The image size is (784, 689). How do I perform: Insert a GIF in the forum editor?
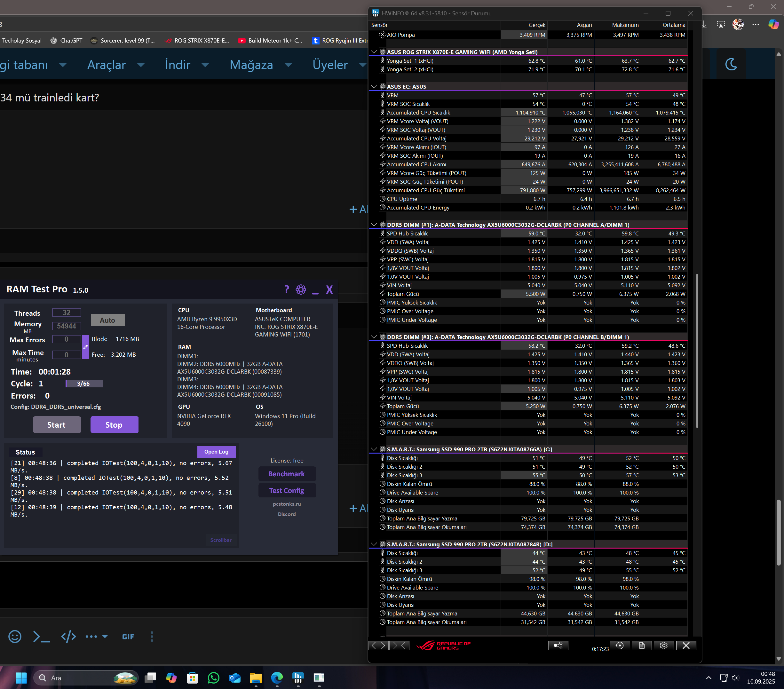(128, 637)
